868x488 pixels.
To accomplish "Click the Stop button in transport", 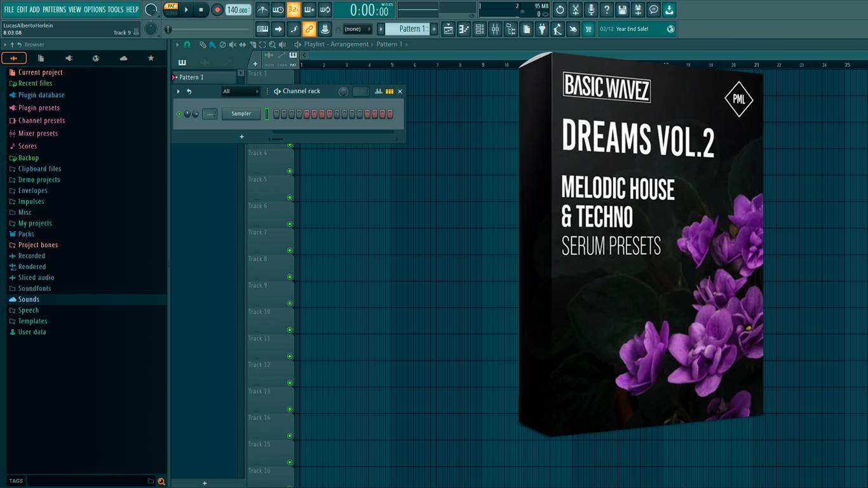I will click(x=201, y=10).
